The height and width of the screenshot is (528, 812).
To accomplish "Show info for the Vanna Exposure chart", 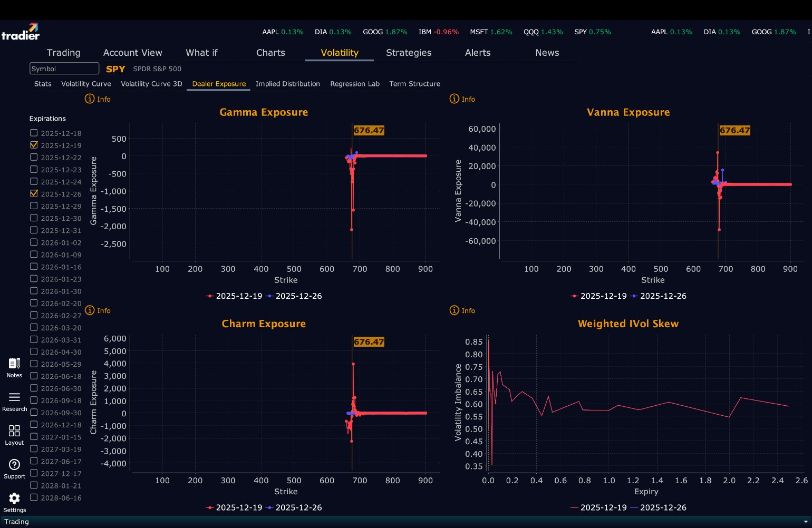I will click(462, 99).
